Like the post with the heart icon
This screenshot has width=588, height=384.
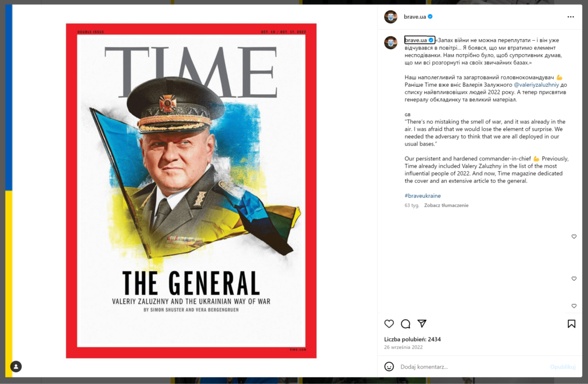tap(389, 324)
